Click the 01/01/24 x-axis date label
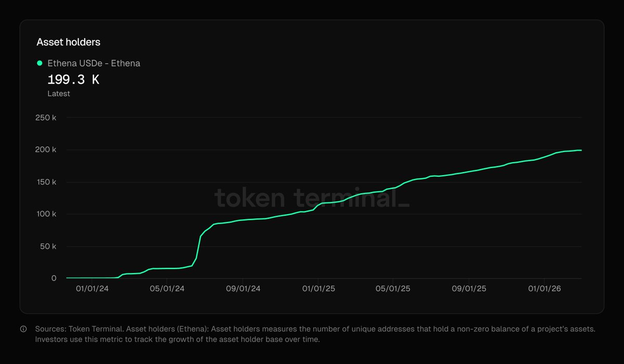This screenshot has width=624, height=364. (x=92, y=289)
